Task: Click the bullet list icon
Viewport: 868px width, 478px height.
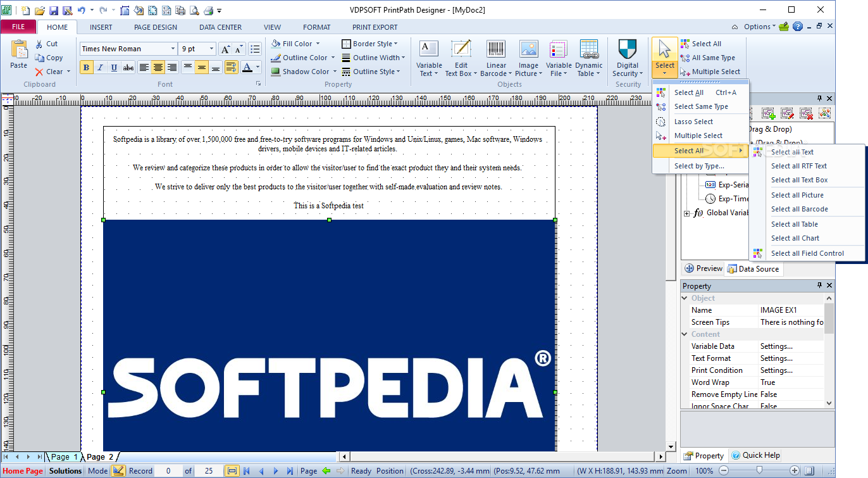Action: click(x=254, y=49)
